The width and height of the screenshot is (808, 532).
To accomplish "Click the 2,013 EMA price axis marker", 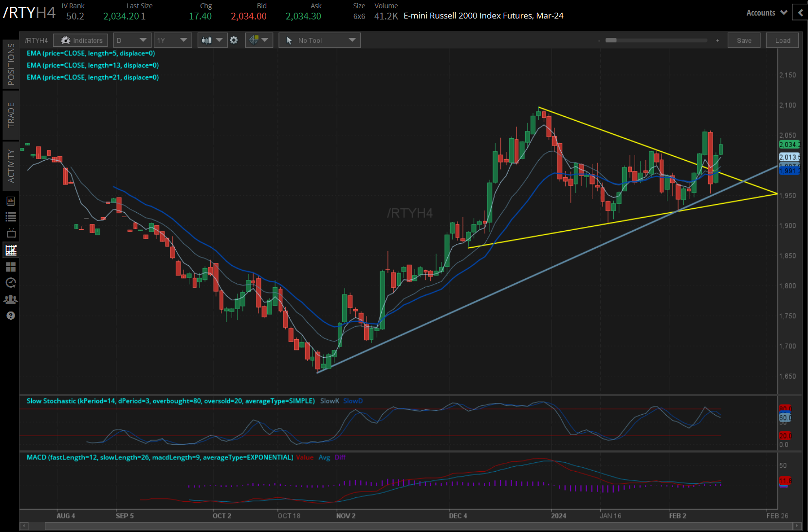I will pyautogui.click(x=789, y=157).
